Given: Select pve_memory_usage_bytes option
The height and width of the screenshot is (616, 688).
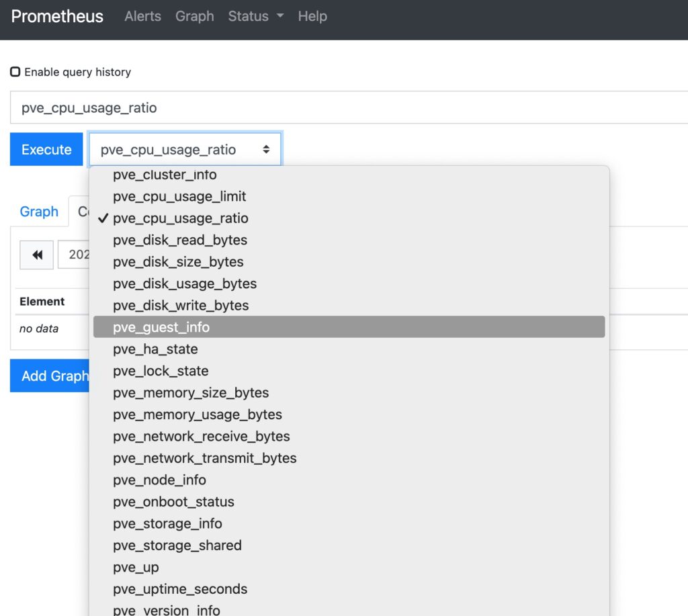Looking at the screenshot, I should [349, 414].
